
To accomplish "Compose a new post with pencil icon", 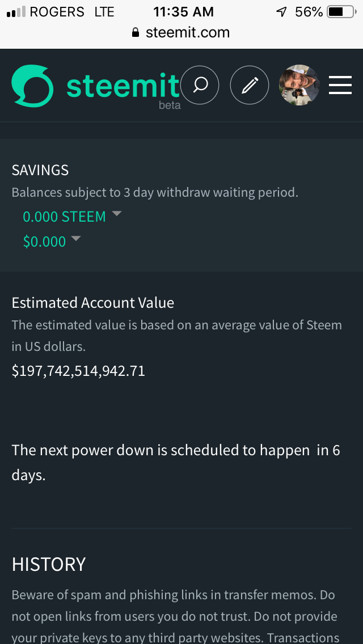I will (x=249, y=86).
